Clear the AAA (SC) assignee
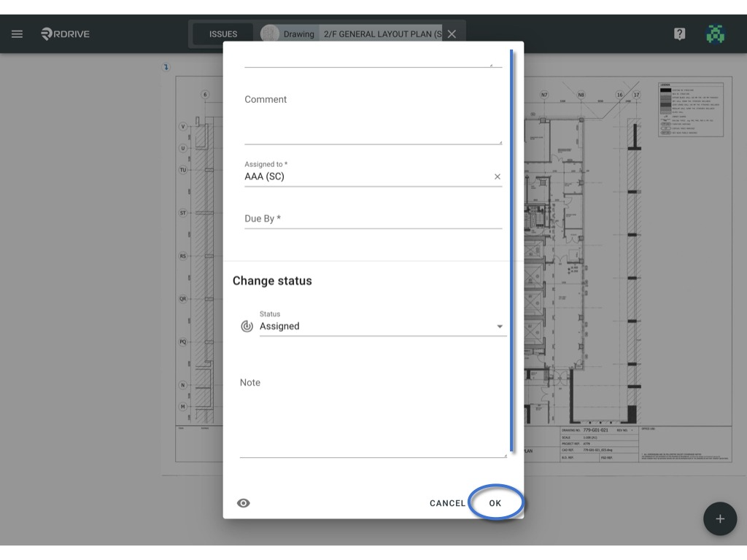This screenshot has width=747, height=560. [x=497, y=176]
